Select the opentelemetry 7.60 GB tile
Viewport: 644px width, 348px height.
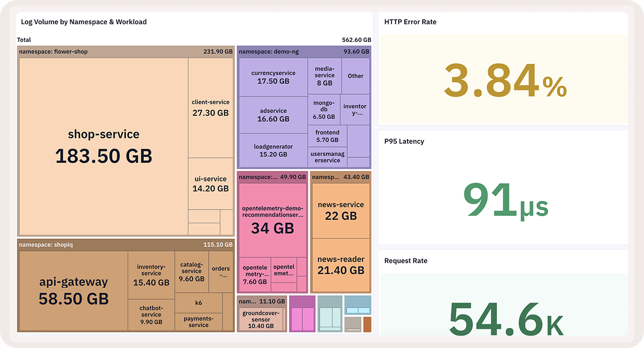tap(255, 274)
